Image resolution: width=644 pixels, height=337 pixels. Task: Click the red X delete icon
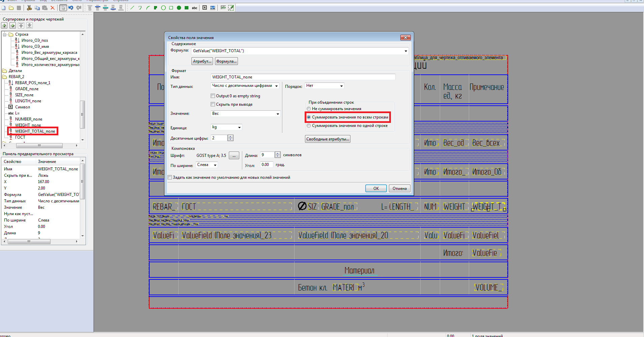tap(53, 8)
